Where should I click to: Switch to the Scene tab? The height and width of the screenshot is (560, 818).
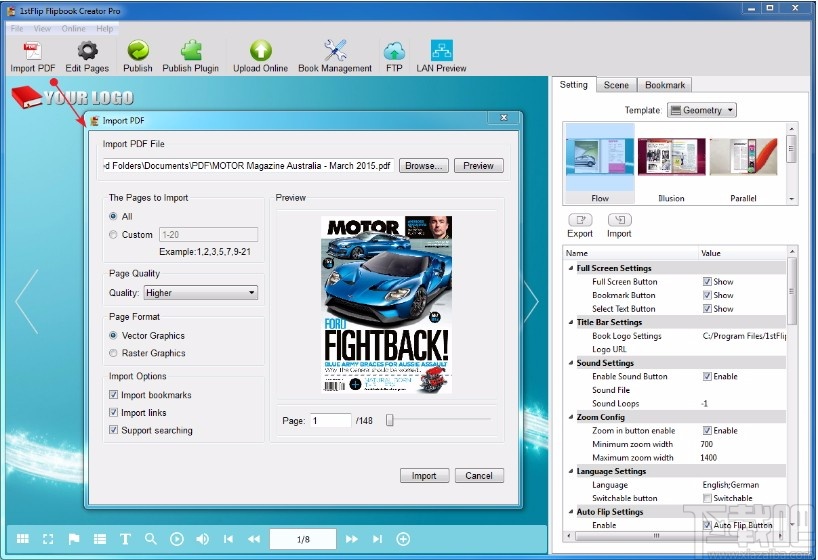[616, 85]
